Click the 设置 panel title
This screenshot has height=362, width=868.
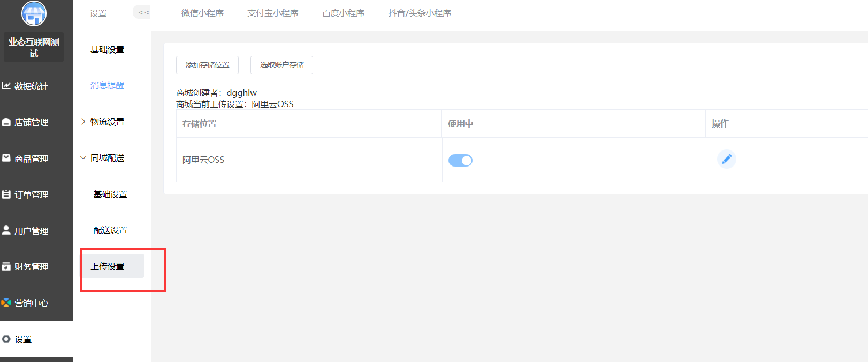click(98, 13)
